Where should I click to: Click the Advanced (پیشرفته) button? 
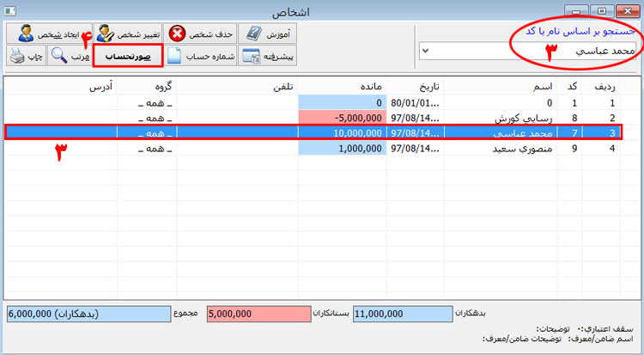pyautogui.click(x=267, y=57)
